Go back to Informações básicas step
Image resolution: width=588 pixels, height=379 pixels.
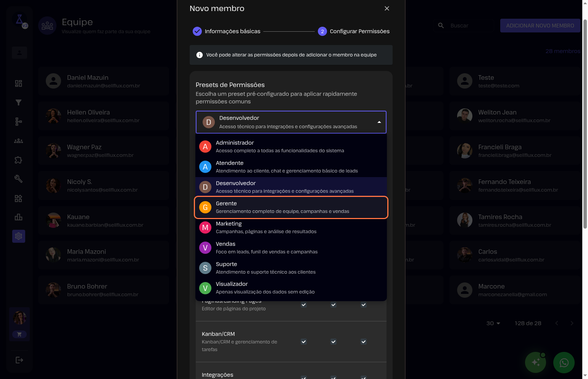coord(227,31)
